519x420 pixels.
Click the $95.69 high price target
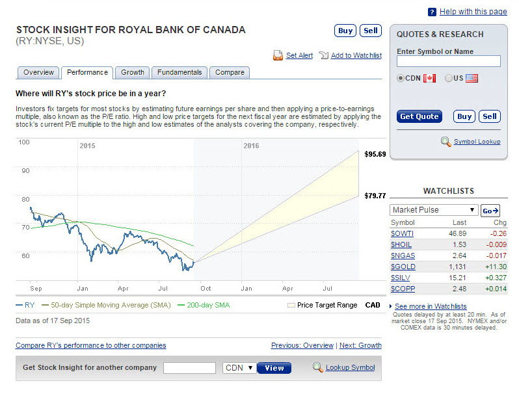[375, 154]
